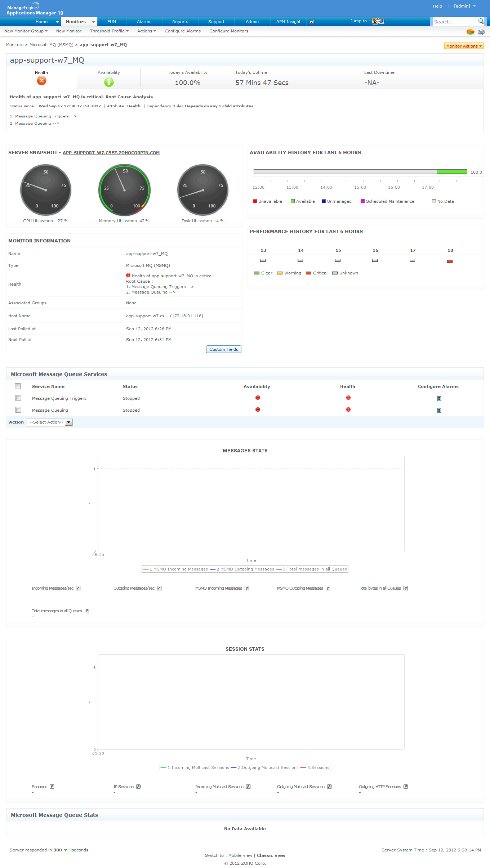Image resolution: width=490 pixels, height=868 pixels.
Task: Open the APM Insight tab
Action: click(x=288, y=22)
